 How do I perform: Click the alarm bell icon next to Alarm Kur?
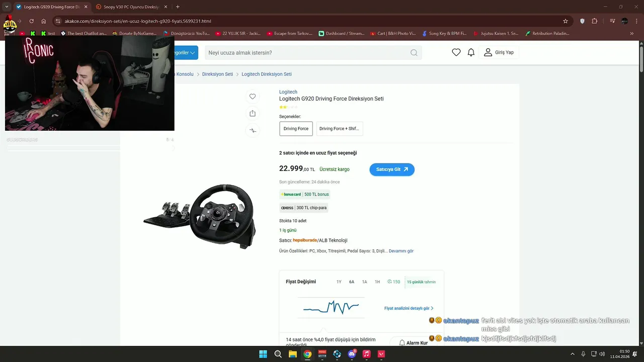click(x=402, y=343)
